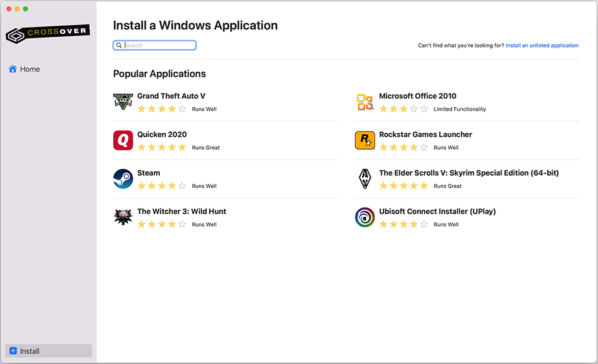The width and height of the screenshot is (598, 364).
Task: Click the Grand Theft Auto V icon
Action: pos(123,102)
